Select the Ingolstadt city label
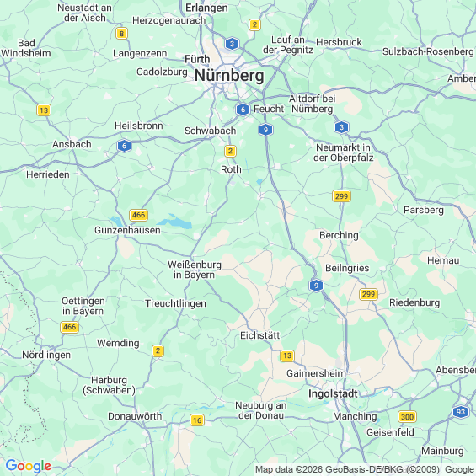 [x=333, y=393]
